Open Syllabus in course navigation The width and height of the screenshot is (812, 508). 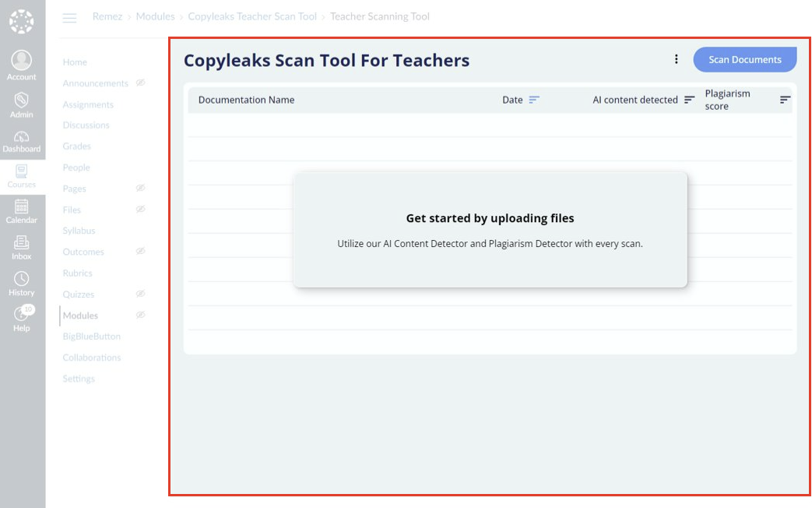pyautogui.click(x=79, y=231)
